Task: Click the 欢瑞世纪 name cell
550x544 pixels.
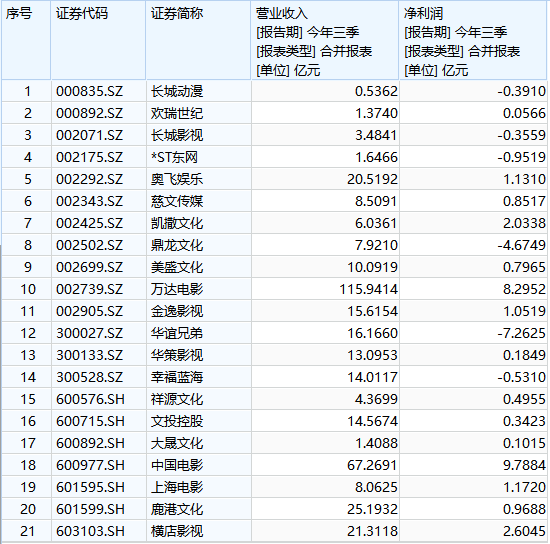Action: 198,113
